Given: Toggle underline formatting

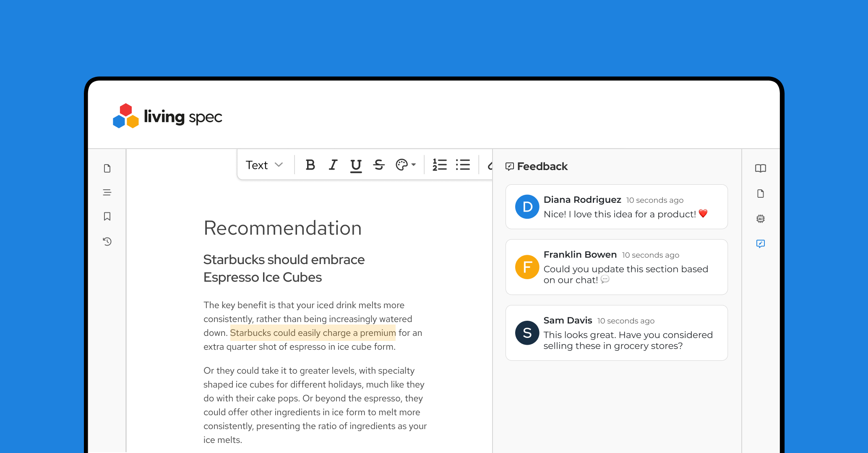Looking at the screenshot, I should 356,165.
